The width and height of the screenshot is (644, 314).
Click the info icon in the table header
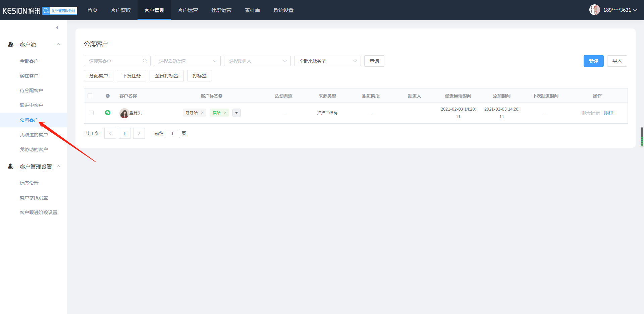(x=108, y=96)
